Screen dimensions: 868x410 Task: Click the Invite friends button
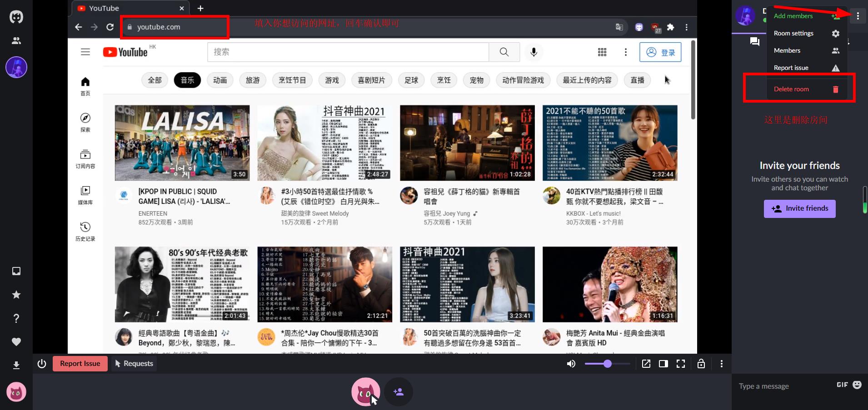799,208
